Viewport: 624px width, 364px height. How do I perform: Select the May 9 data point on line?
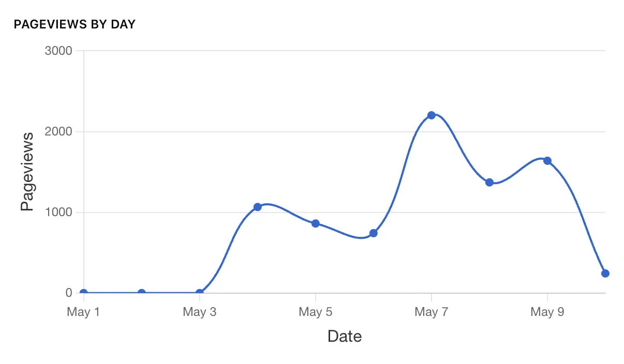547,161
